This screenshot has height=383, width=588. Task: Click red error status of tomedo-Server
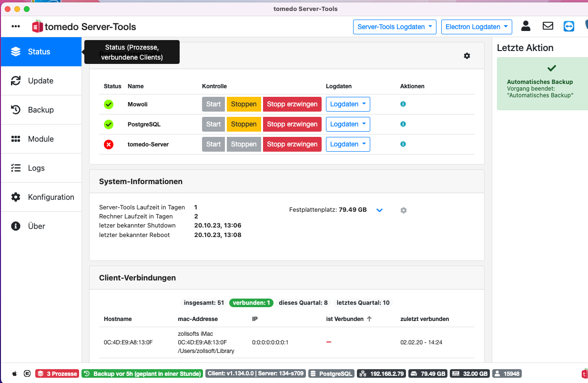click(109, 144)
